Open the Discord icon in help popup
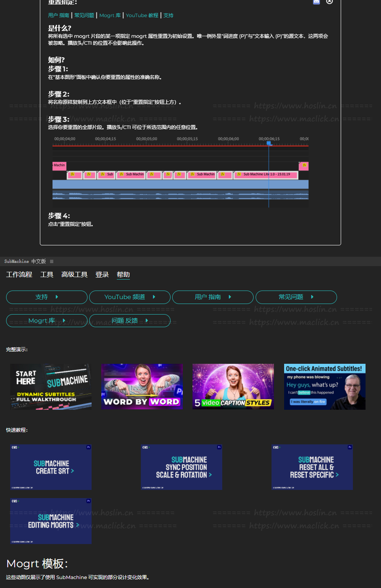 click(x=316, y=2)
